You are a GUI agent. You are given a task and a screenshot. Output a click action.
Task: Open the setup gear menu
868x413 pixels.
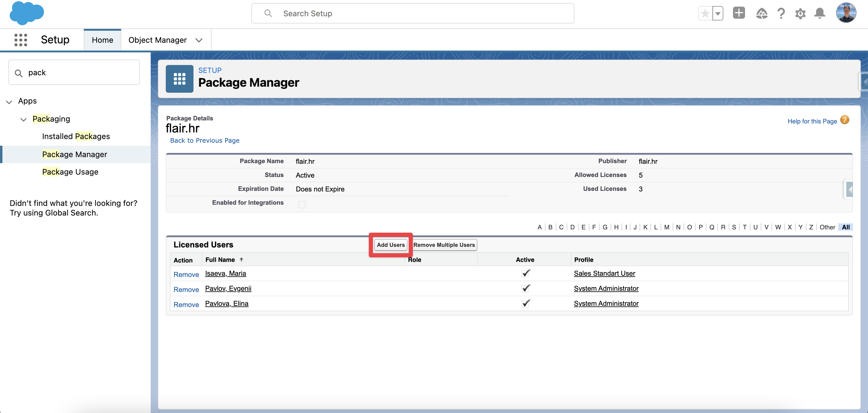800,14
